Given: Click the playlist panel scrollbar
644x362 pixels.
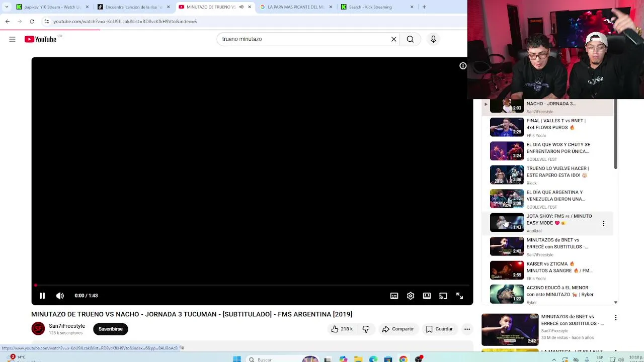Looking at the screenshot, I should pyautogui.click(x=615, y=134).
